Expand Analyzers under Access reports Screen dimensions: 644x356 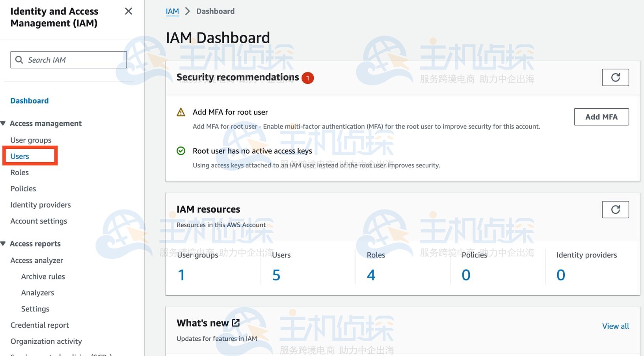click(37, 292)
